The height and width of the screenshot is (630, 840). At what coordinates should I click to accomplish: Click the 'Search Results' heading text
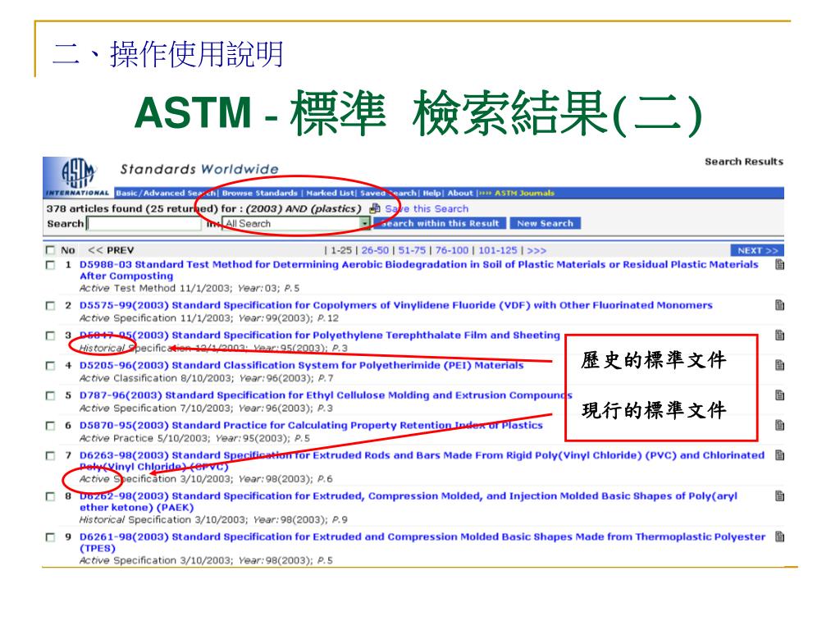pyautogui.click(x=743, y=162)
